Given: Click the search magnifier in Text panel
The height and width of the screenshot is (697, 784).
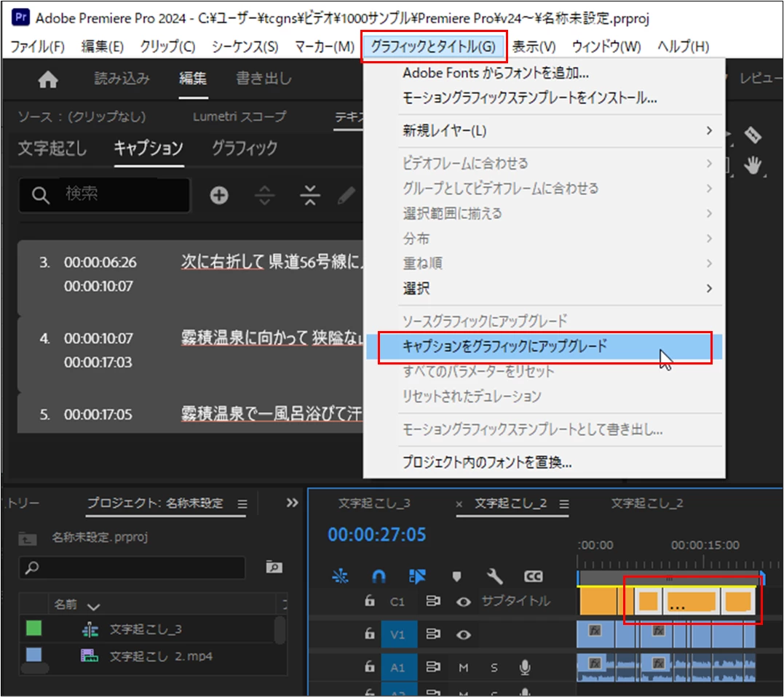Looking at the screenshot, I should [41, 195].
